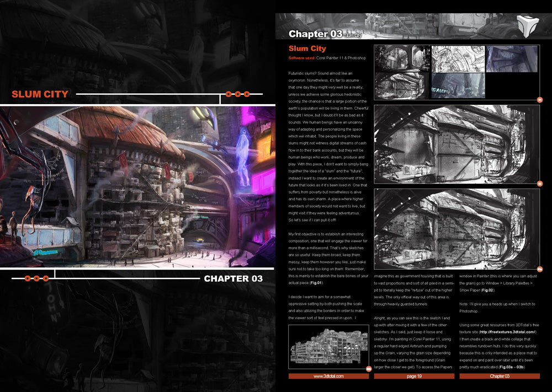
Task: Click the Chapter 03 header banner title
Action: click(x=315, y=34)
